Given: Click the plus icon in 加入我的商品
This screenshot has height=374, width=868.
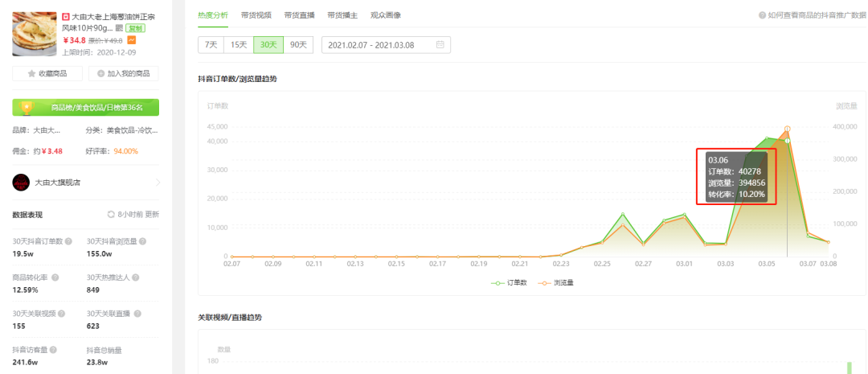Looking at the screenshot, I should coord(100,74).
